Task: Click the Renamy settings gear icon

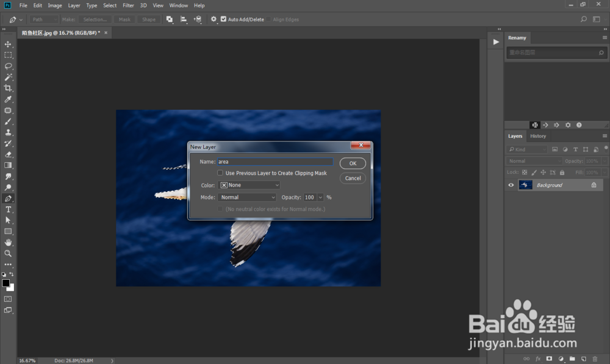Action: click(x=568, y=125)
